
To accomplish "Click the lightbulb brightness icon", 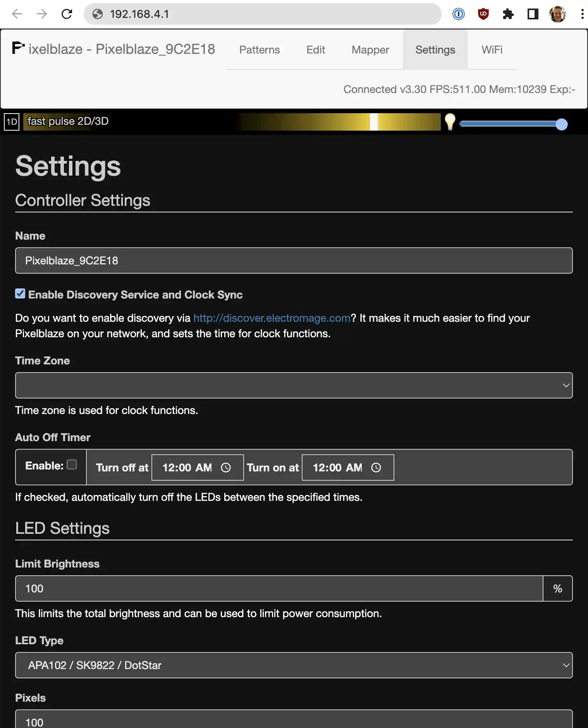I will point(450,122).
